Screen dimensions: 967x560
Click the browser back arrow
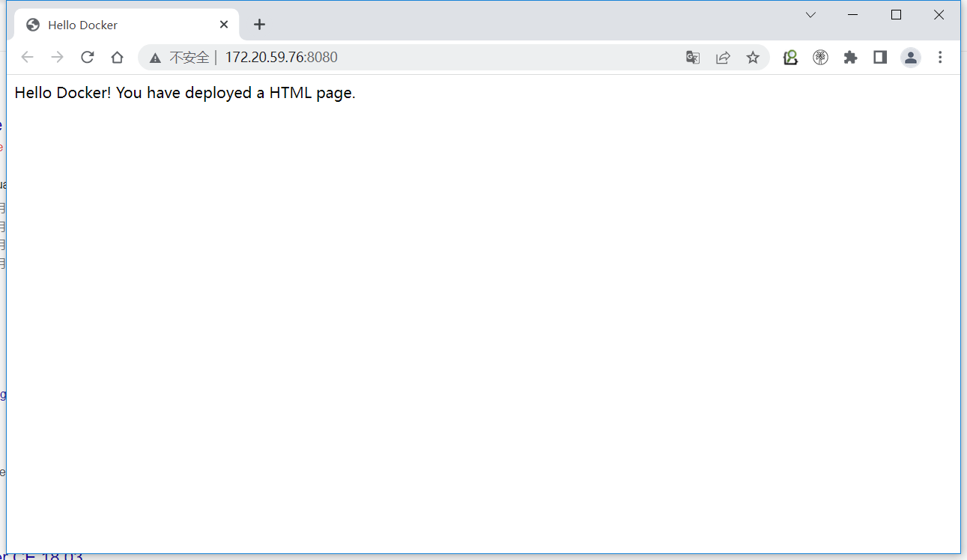pos(28,58)
